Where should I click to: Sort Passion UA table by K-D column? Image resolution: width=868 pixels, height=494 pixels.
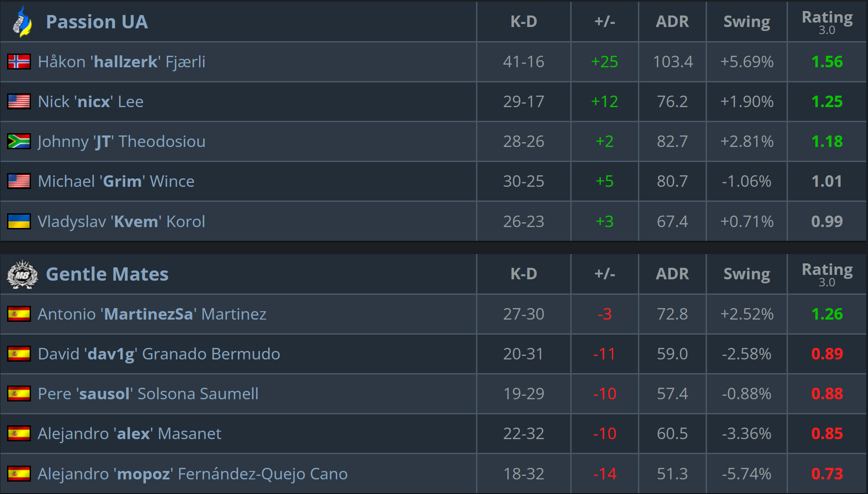(524, 22)
